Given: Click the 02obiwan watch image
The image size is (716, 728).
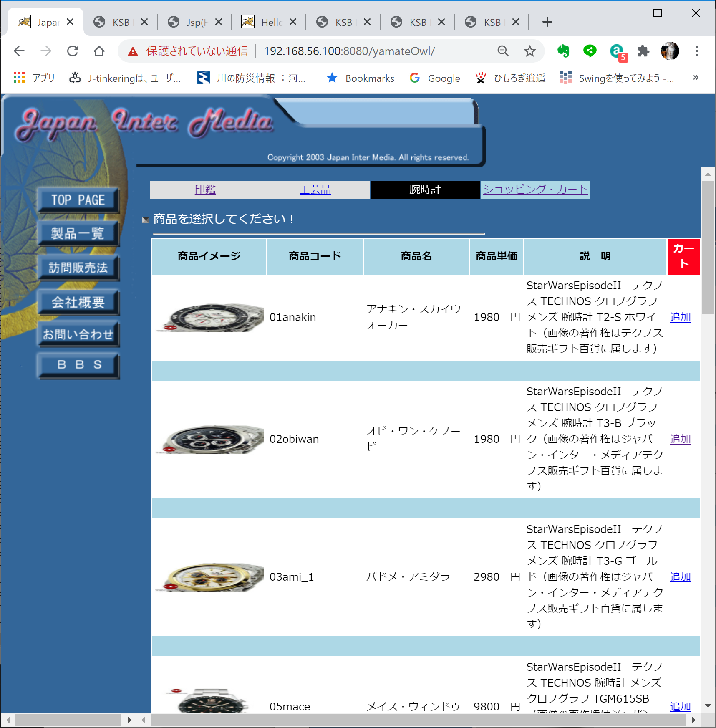Looking at the screenshot, I should tap(210, 439).
